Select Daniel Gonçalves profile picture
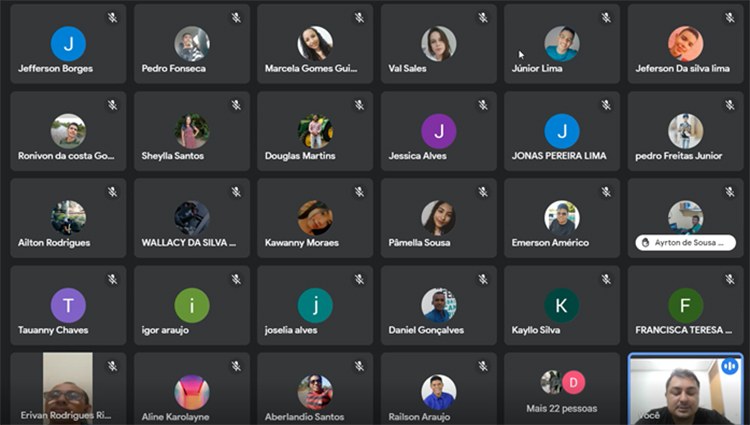 (x=439, y=305)
